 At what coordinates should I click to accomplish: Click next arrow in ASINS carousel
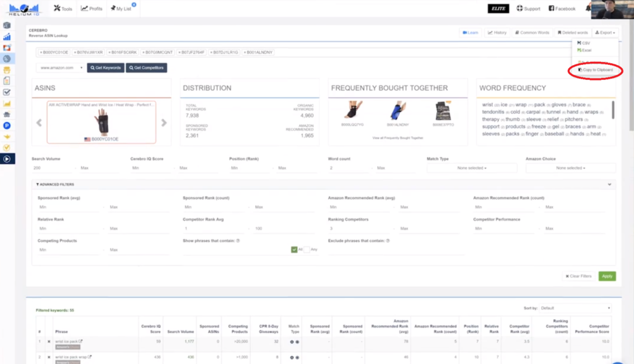click(x=164, y=123)
